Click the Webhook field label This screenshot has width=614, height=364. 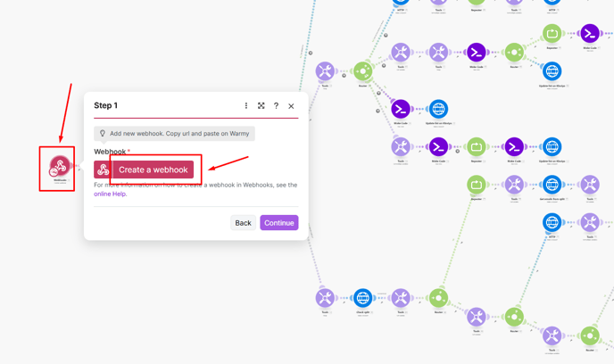(x=110, y=152)
